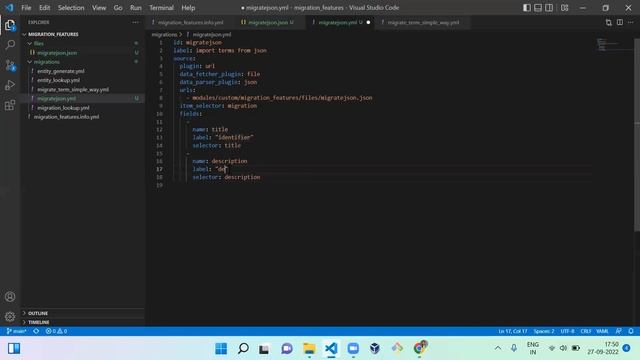The height and width of the screenshot is (360, 640).
Task: Open Windows taskbar Search
Action: point(243,349)
